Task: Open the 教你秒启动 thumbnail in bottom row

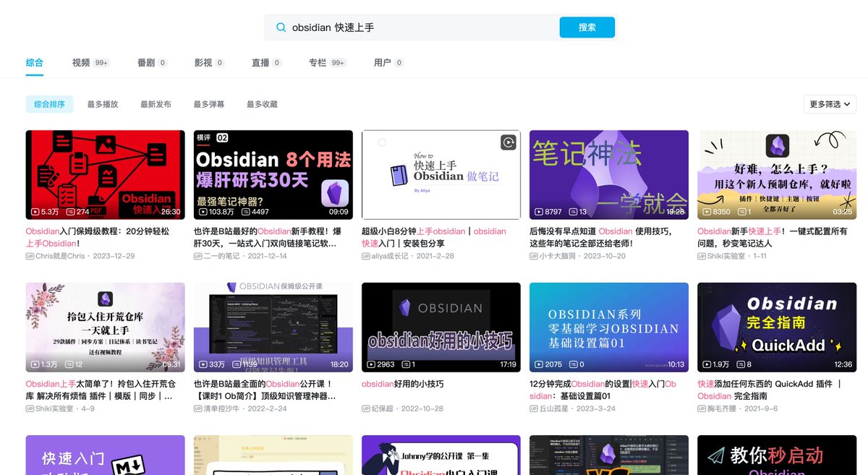Action: pyautogui.click(x=777, y=455)
